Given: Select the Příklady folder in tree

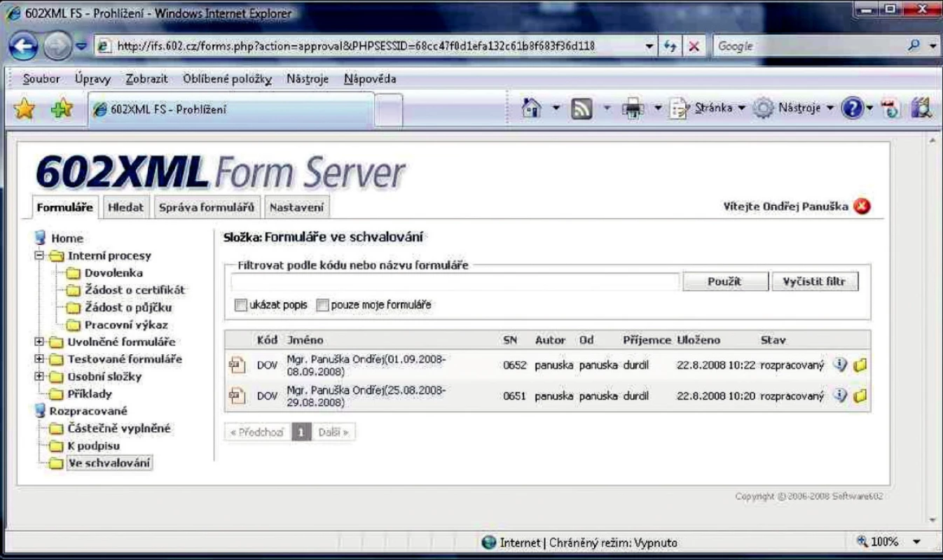Looking at the screenshot, I should (90, 393).
